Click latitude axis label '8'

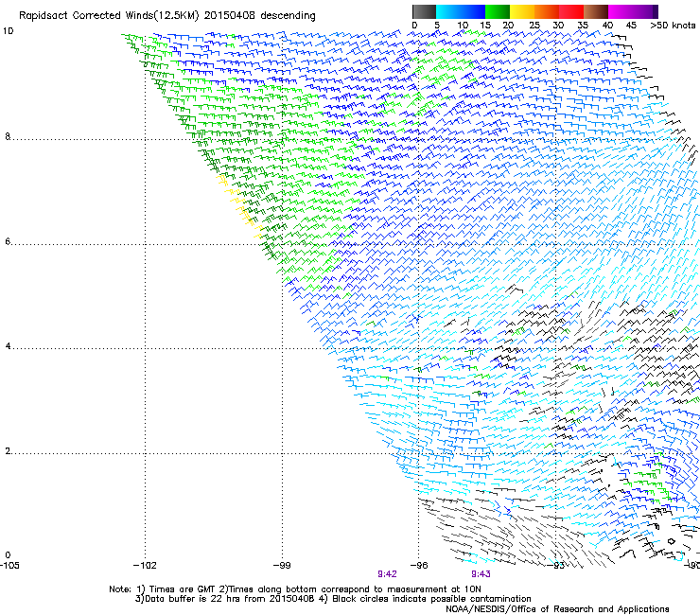click(x=8, y=136)
